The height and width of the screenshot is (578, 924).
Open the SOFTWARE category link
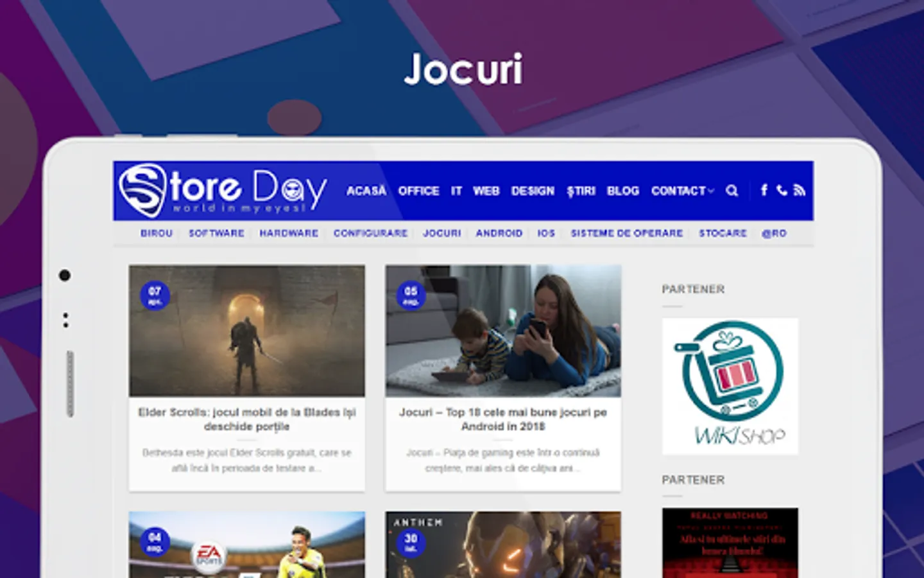216,233
